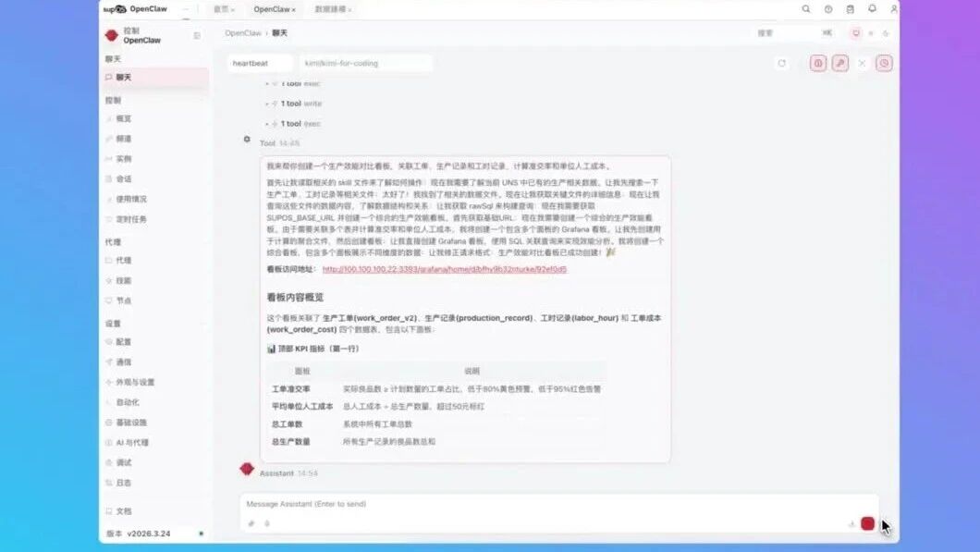Viewport: 980px width, 552px height.
Task: Focus the 搜索 search field in header
Action: tap(795, 33)
